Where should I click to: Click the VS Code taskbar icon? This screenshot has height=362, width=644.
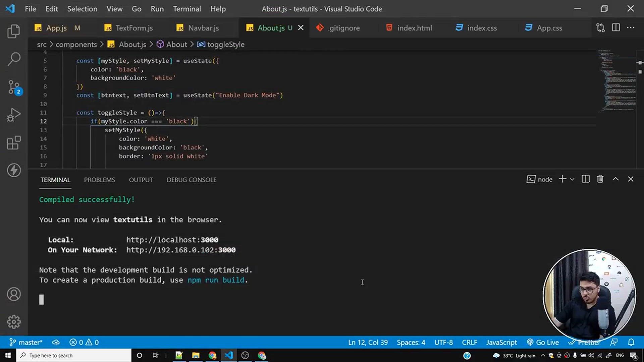click(229, 355)
